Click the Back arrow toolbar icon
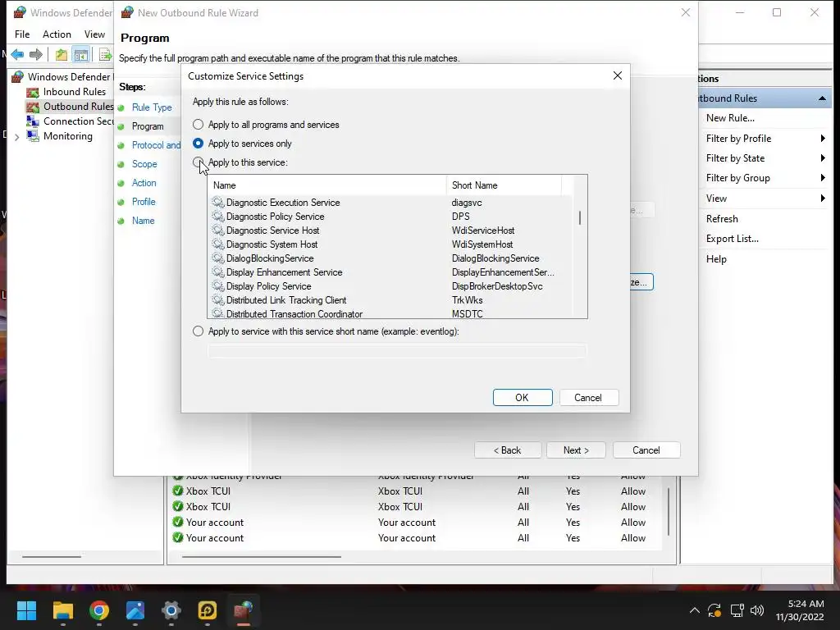This screenshot has height=630, width=840. click(x=17, y=54)
